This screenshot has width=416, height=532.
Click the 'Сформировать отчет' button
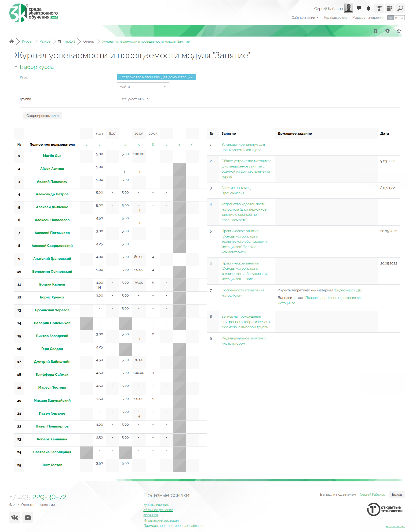(43, 115)
